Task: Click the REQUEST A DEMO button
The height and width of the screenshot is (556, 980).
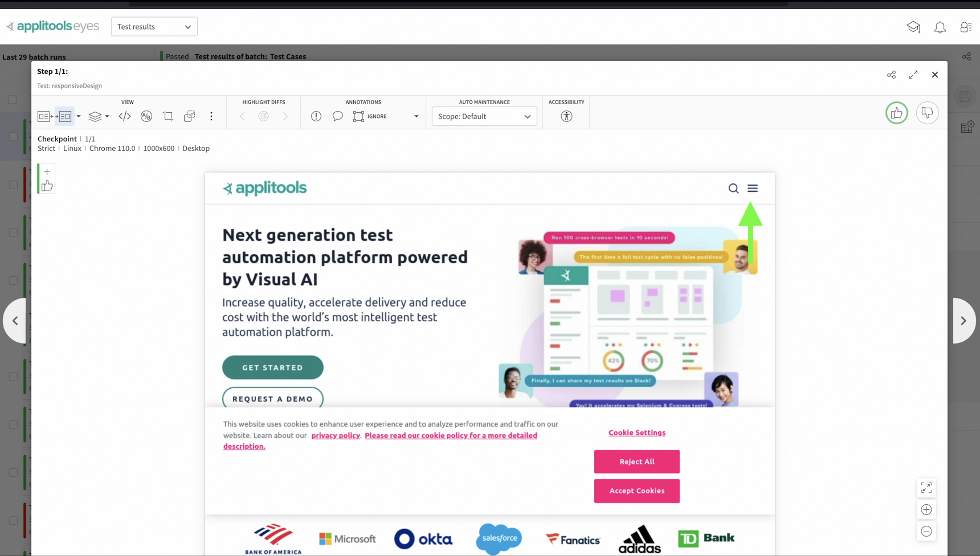Action: [273, 398]
